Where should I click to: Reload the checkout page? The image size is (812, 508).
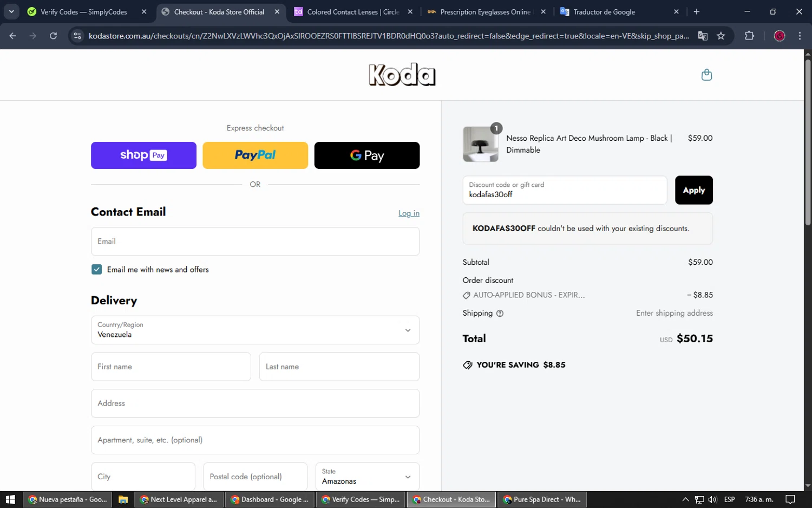click(53, 36)
